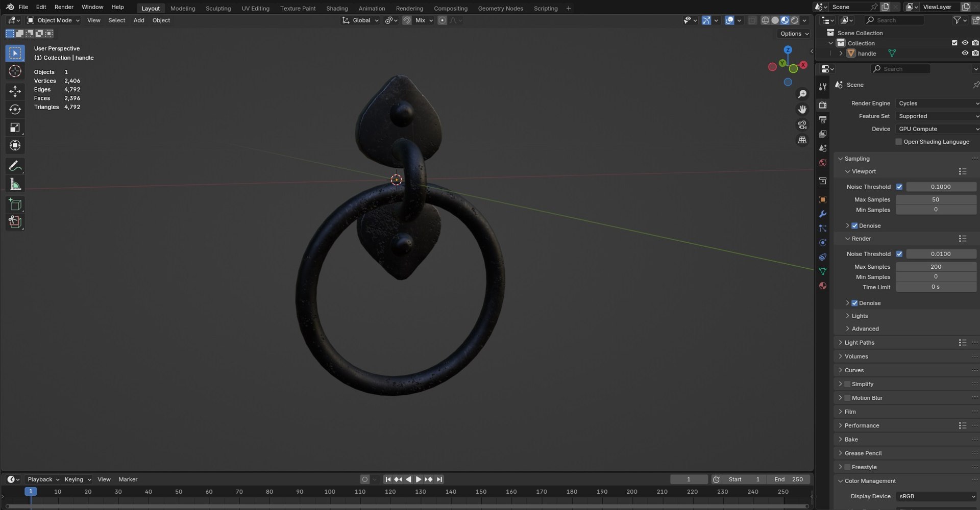Toggle the camera view icon

pos(802,125)
